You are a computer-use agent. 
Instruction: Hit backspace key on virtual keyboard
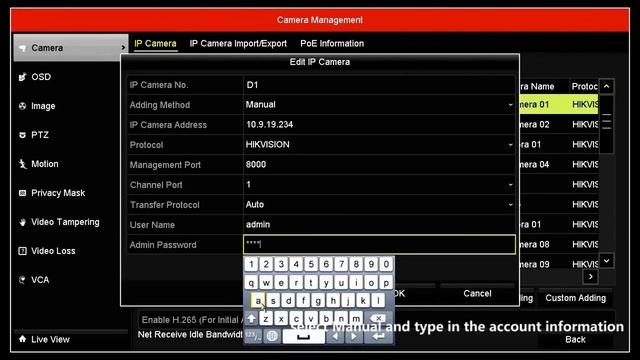[x=378, y=318]
